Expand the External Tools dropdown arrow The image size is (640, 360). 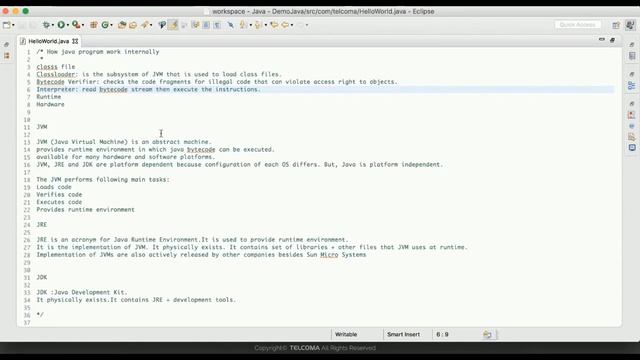(x=83, y=25)
